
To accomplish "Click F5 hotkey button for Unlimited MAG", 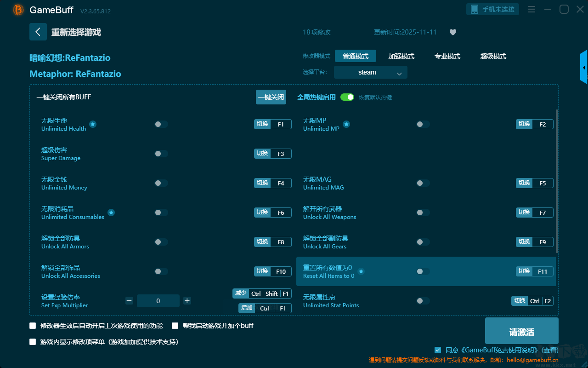I will [x=535, y=183].
